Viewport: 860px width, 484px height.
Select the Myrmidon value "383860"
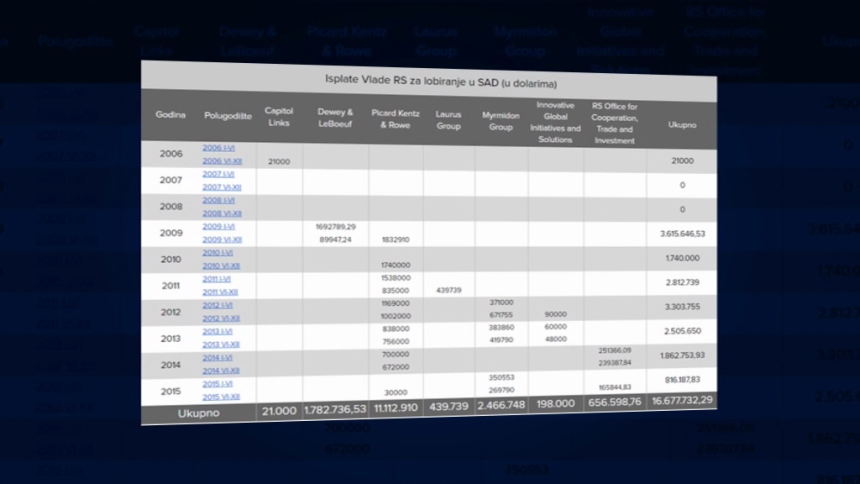pos(501,327)
